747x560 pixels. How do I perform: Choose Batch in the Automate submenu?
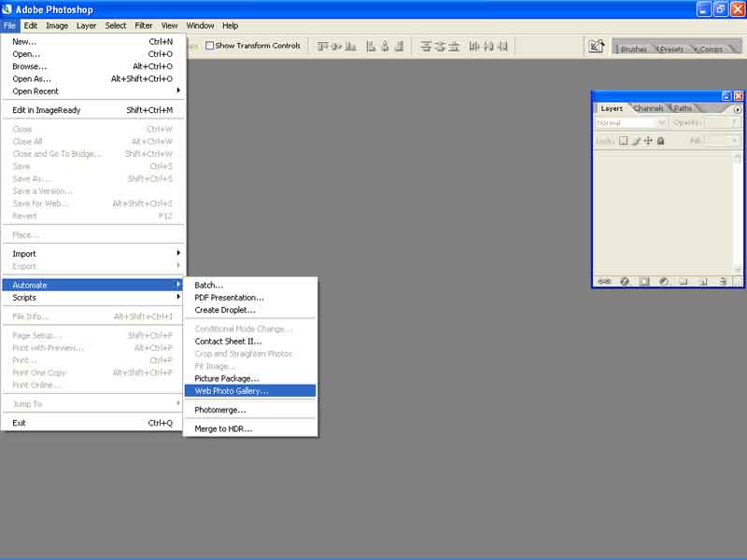coord(250,285)
